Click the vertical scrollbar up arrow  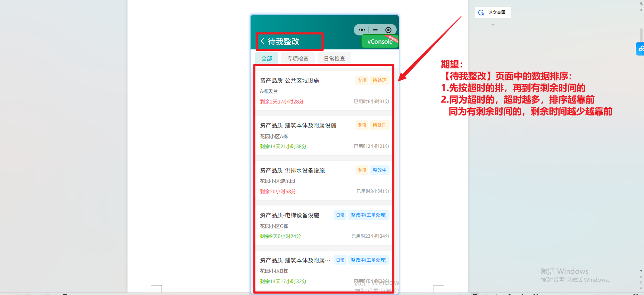click(x=641, y=10)
